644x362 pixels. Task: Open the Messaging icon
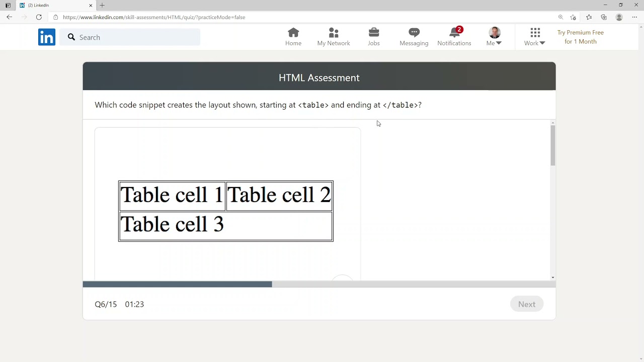414,37
